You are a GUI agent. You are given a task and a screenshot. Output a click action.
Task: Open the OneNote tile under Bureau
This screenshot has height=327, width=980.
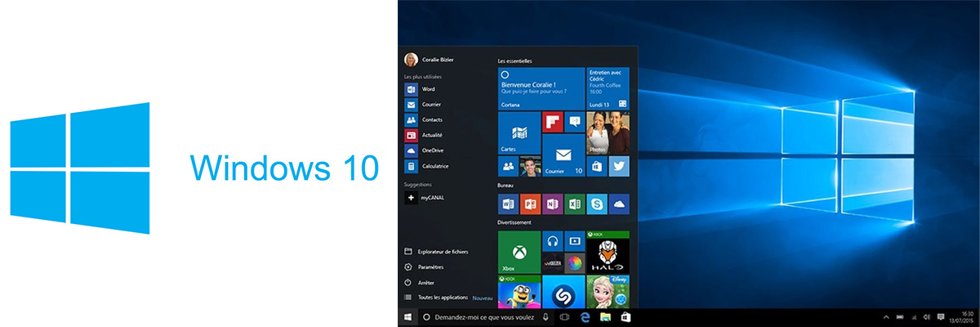[552, 204]
